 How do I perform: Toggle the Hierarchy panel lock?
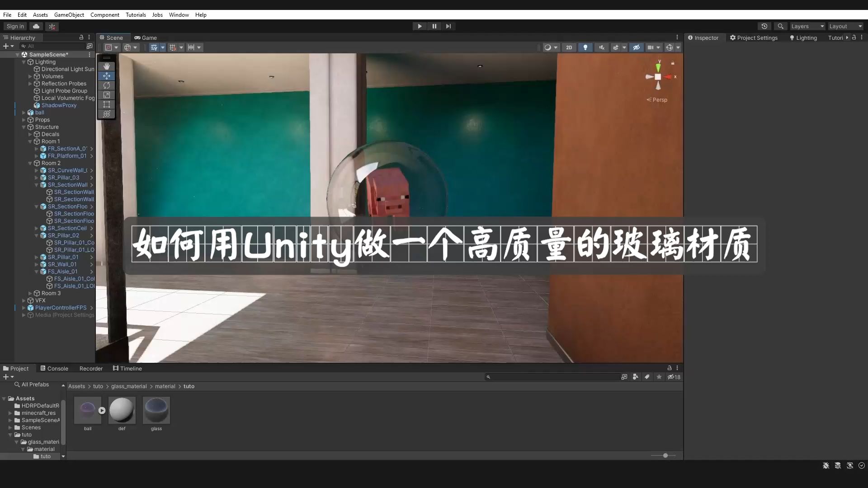[81, 38]
